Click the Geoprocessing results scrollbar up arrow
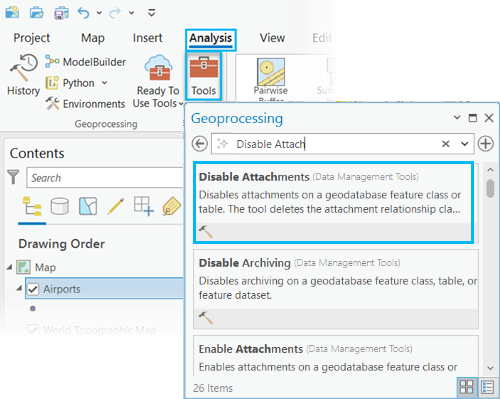 click(490, 170)
